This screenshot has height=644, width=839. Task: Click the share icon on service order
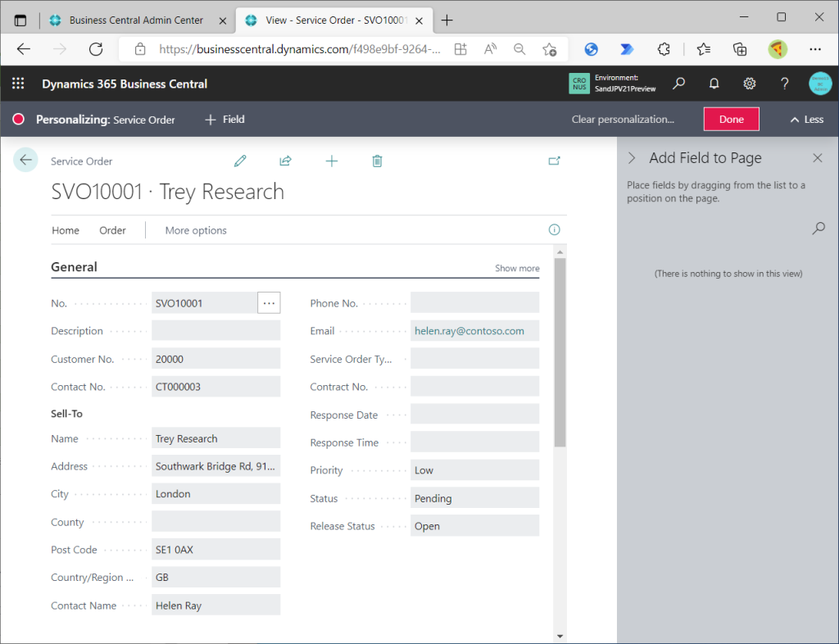(x=286, y=161)
